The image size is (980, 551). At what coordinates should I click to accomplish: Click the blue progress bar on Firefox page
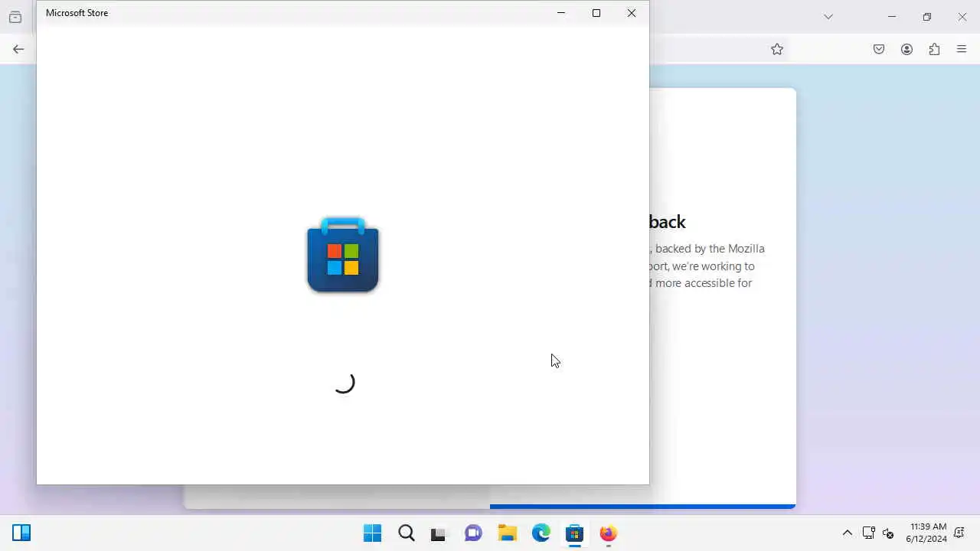642,506
